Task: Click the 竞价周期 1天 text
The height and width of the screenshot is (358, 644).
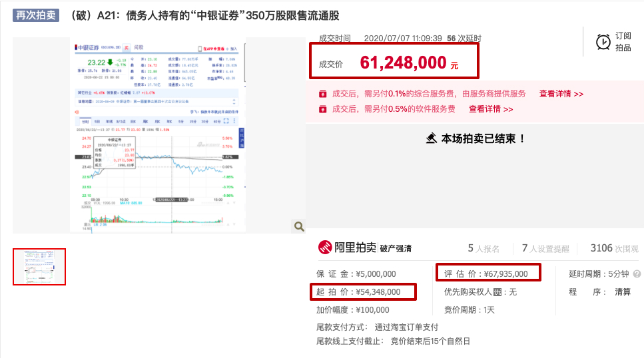Action: (x=469, y=310)
